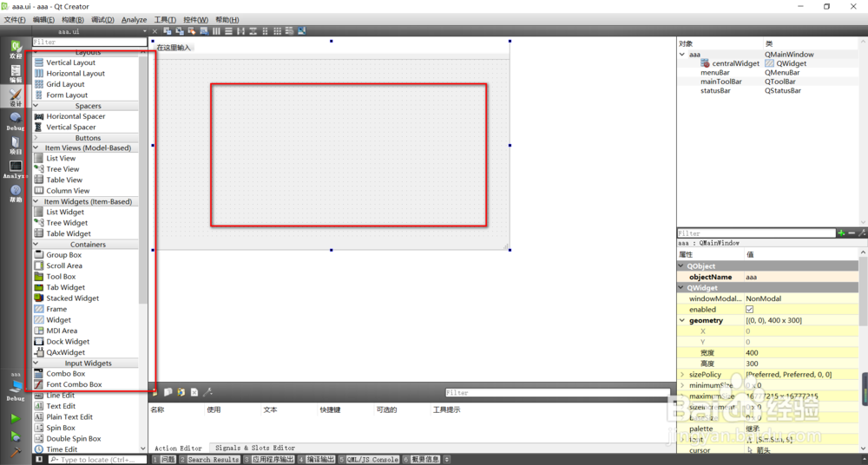
Task: Open the 6 概要信息 pane
Action: tap(422, 460)
